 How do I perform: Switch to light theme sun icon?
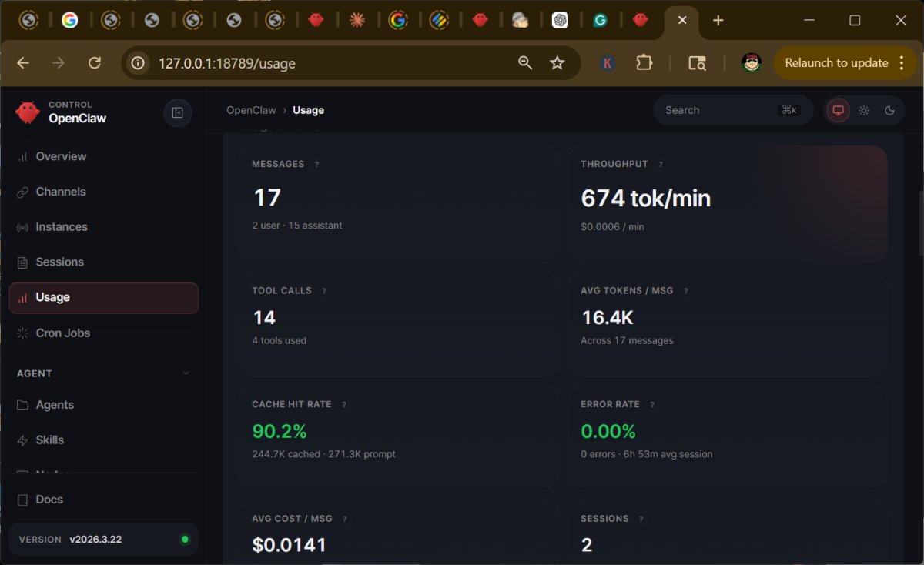(864, 110)
